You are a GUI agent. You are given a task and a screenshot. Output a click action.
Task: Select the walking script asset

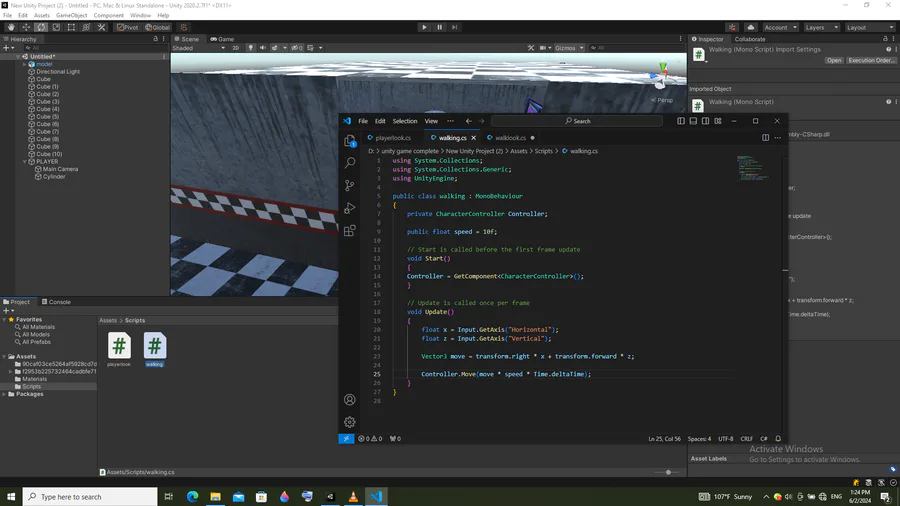(154, 349)
